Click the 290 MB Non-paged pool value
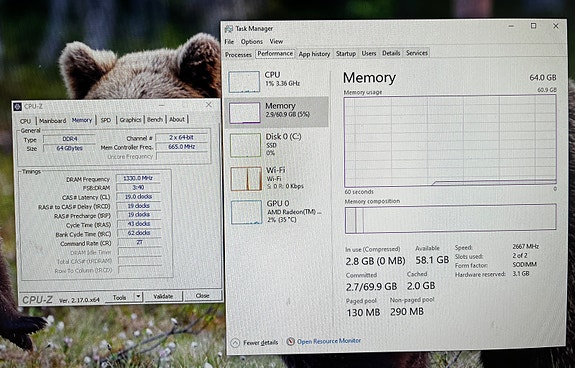575x368 pixels. [x=407, y=312]
